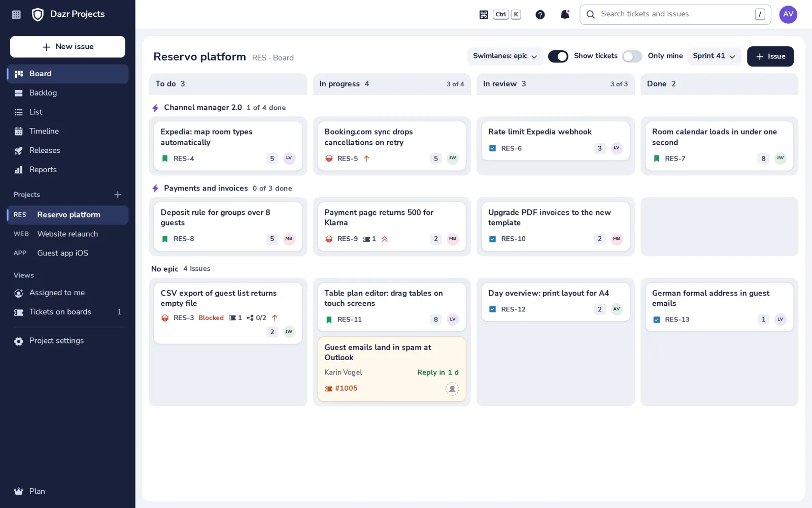Open the AV user avatar menu
Viewport: 812px width, 508px height.
pos(788,14)
